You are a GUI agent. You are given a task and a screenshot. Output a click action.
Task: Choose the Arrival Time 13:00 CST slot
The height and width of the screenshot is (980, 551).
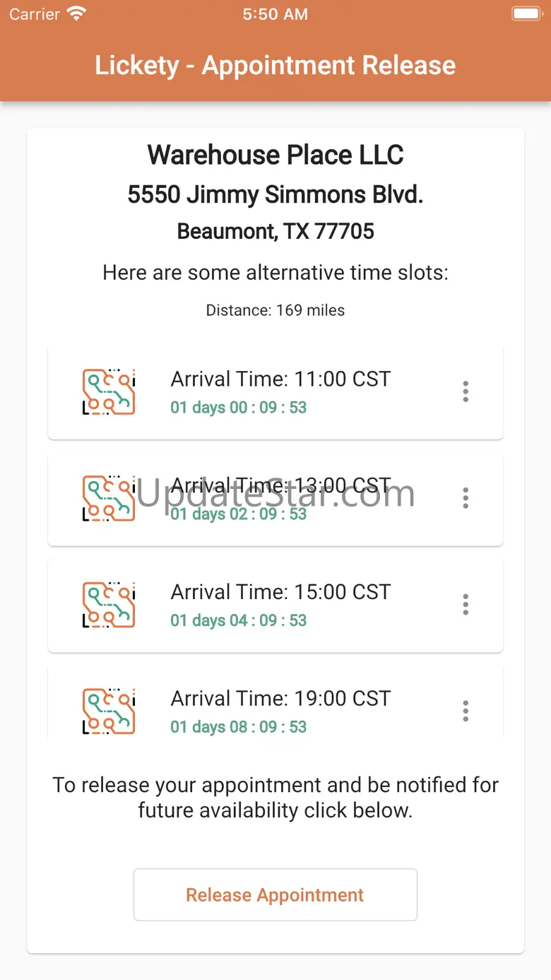[280, 486]
